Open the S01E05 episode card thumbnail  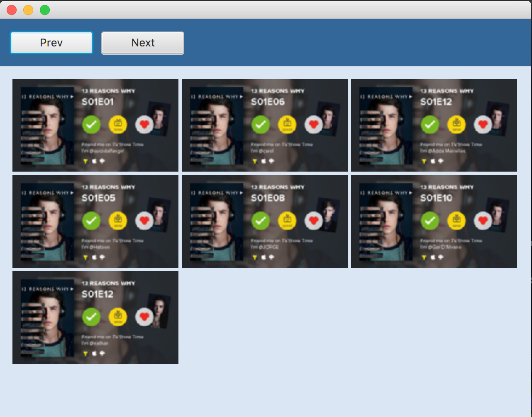coord(95,221)
